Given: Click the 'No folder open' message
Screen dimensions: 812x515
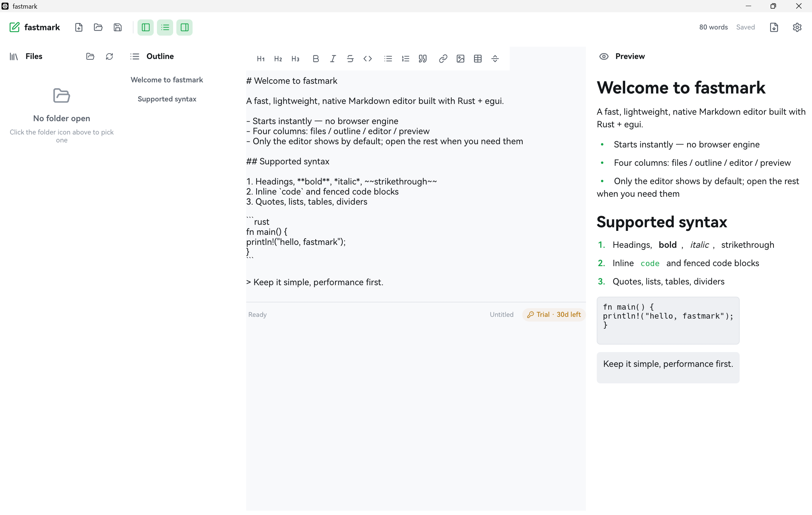Looking at the screenshot, I should (x=62, y=118).
